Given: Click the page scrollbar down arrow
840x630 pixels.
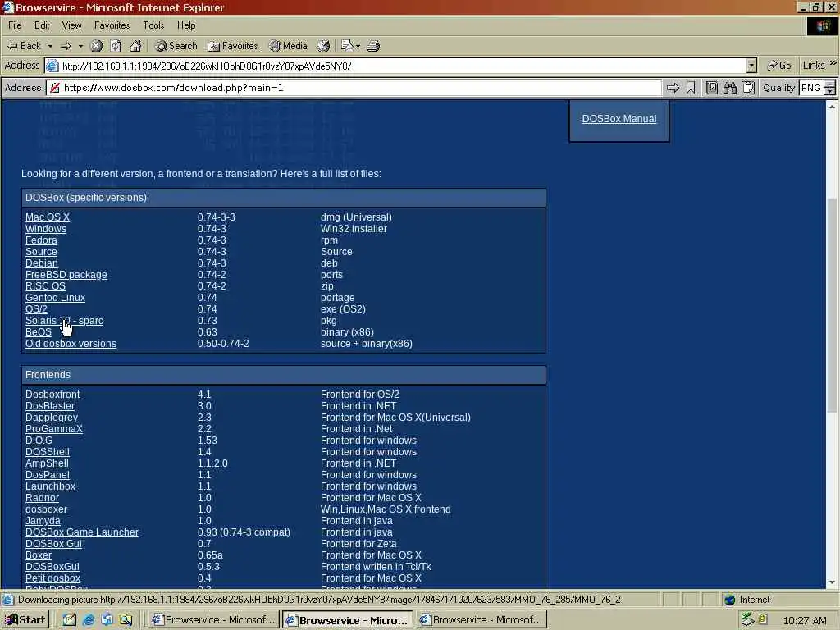Looking at the screenshot, I should pos(832,582).
